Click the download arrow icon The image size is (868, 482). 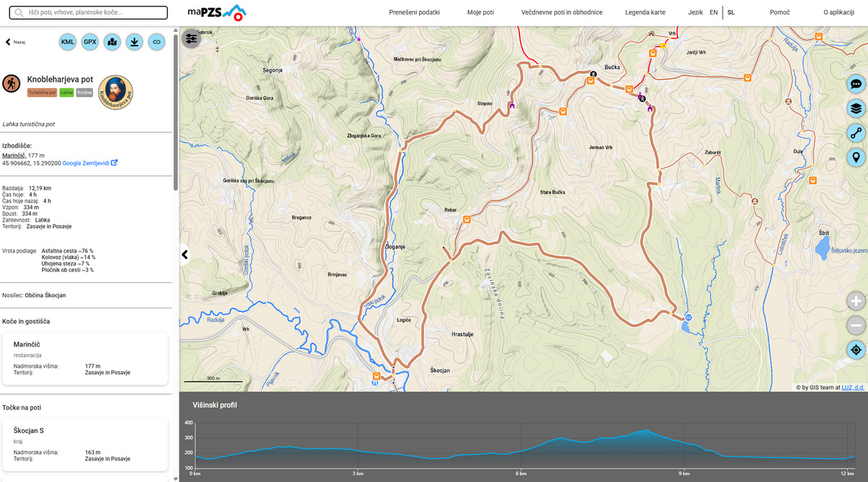134,42
